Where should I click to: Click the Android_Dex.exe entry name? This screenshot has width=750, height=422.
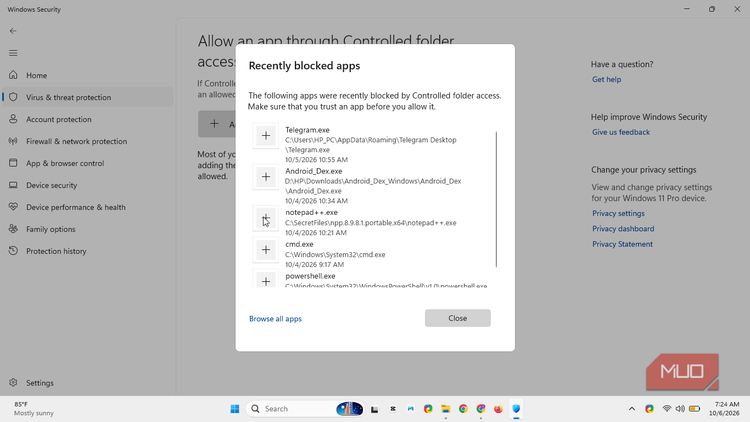(x=314, y=171)
